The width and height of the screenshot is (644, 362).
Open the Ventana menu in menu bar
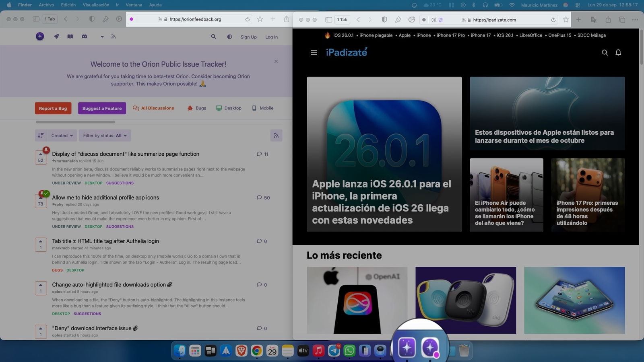[134, 5]
